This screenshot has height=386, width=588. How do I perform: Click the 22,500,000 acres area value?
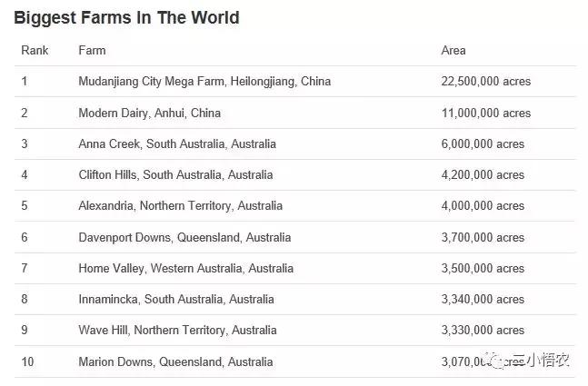pos(485,82)
